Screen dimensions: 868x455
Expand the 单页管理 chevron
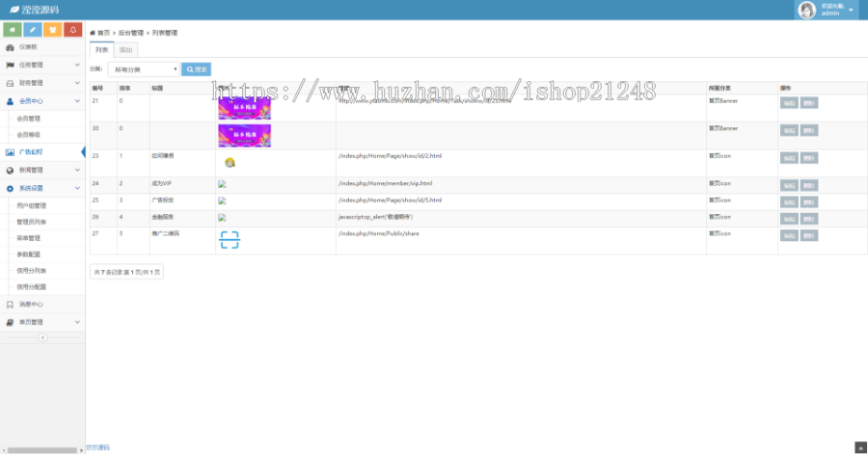click(77, 322)
